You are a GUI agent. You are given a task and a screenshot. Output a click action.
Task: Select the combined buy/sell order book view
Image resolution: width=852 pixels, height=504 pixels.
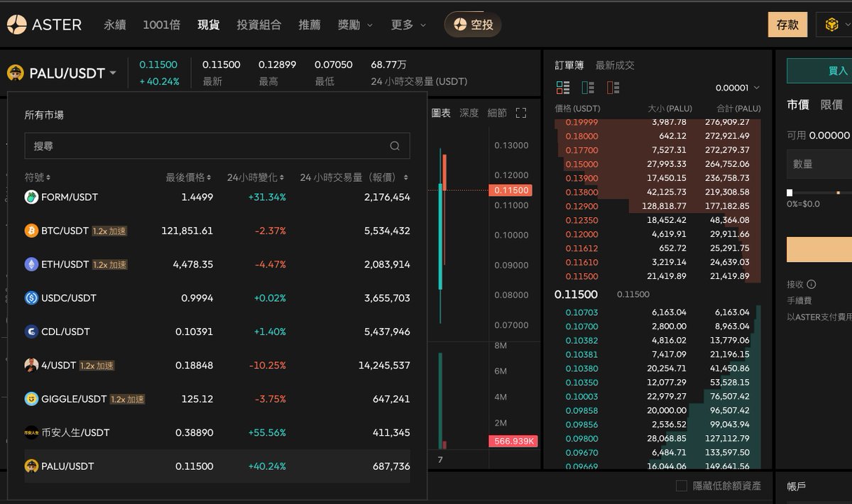coord(563,87)
